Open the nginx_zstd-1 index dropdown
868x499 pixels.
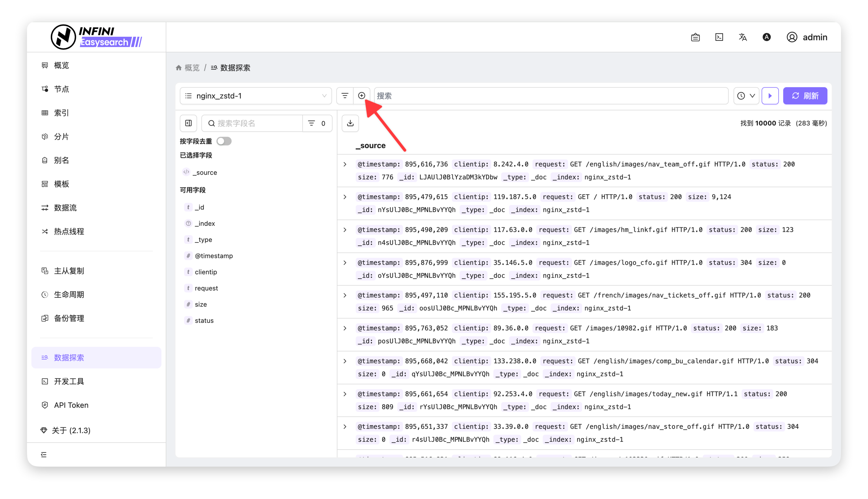256,95
